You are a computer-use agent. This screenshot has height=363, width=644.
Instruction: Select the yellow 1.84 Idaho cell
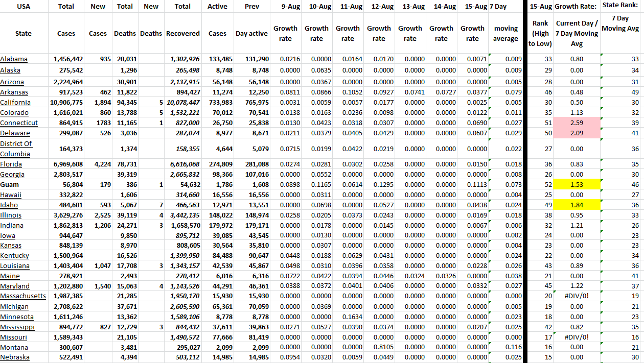pyautogui.click(x=577, y=205)
